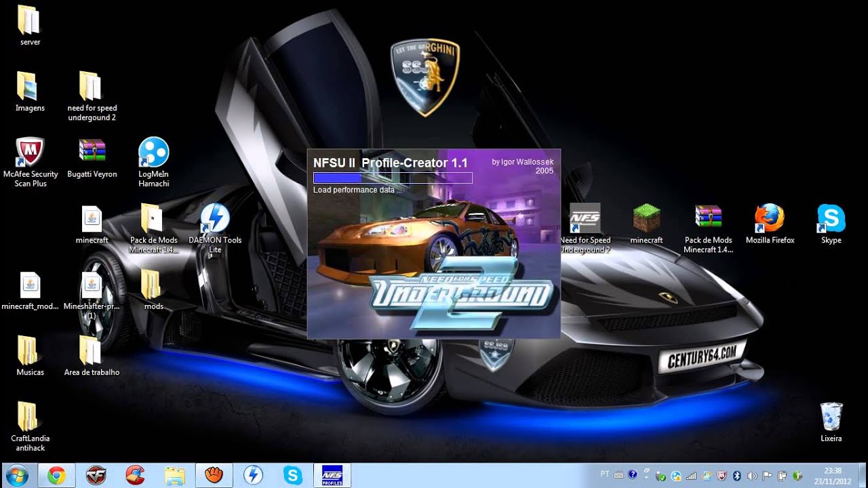Click the 'by Igor Wallossek 2005' credit text
This screenshot has height=488, width=868.
pos(522,166)
